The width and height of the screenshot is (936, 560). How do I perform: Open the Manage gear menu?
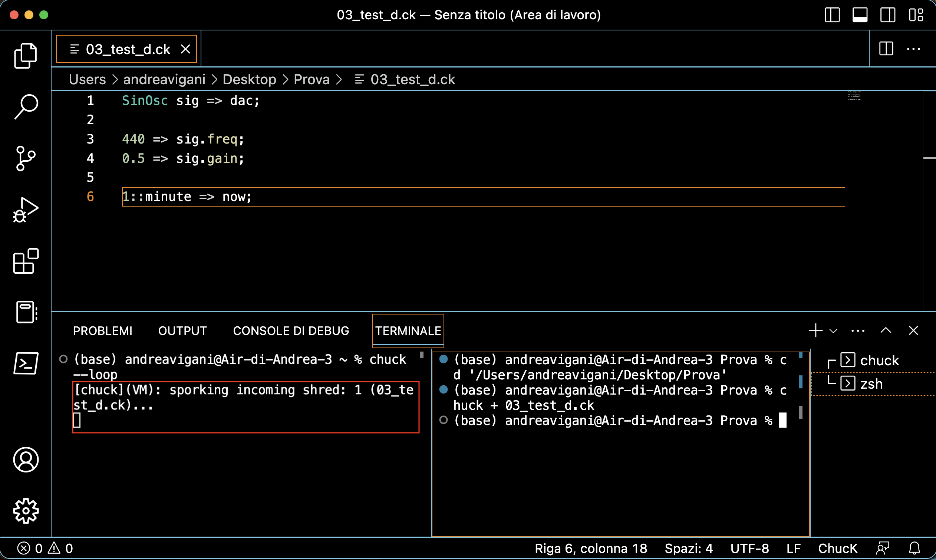(x=25, y=511)
